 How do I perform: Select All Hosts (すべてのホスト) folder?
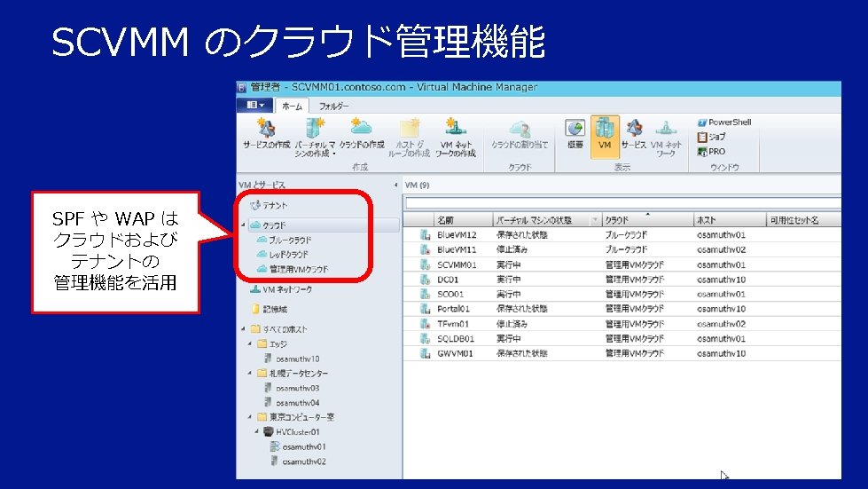pyautogui.click(x=278, y=329)
